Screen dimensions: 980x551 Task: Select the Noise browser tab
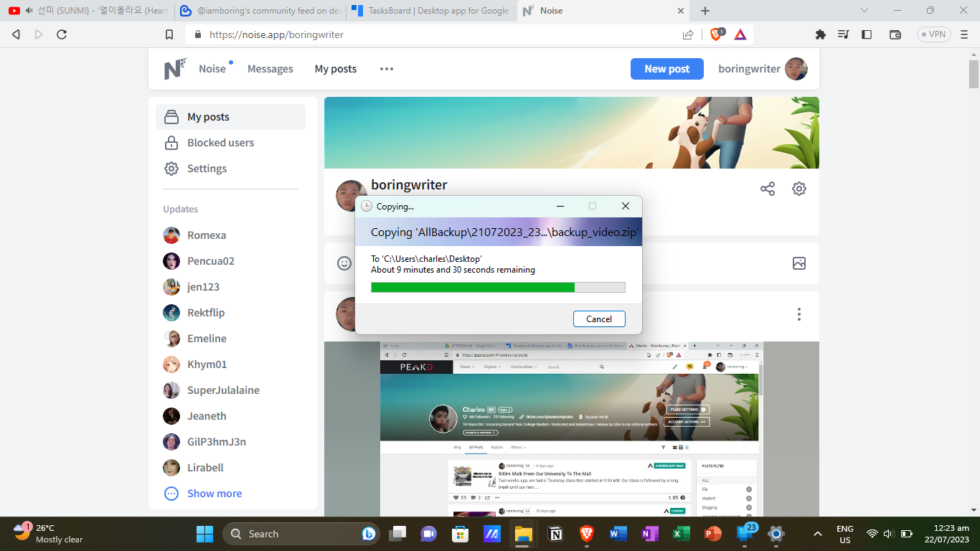(603, 11)
